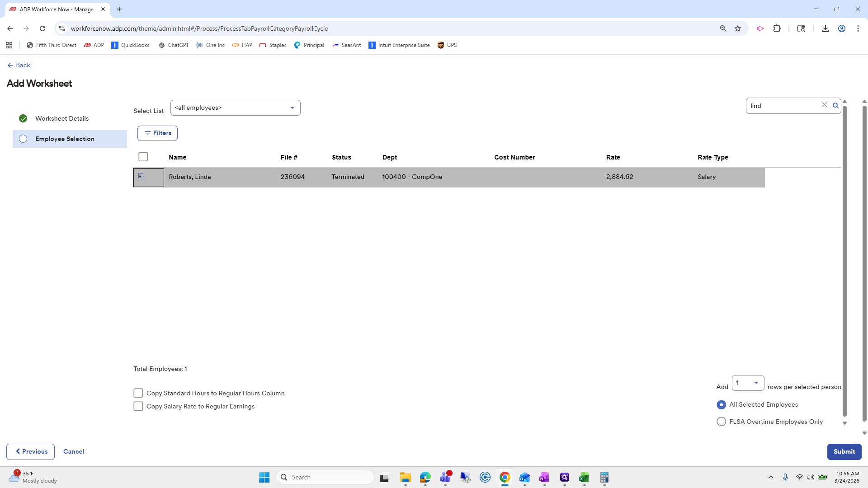Show hidden system tray icons

pos(770,477)
